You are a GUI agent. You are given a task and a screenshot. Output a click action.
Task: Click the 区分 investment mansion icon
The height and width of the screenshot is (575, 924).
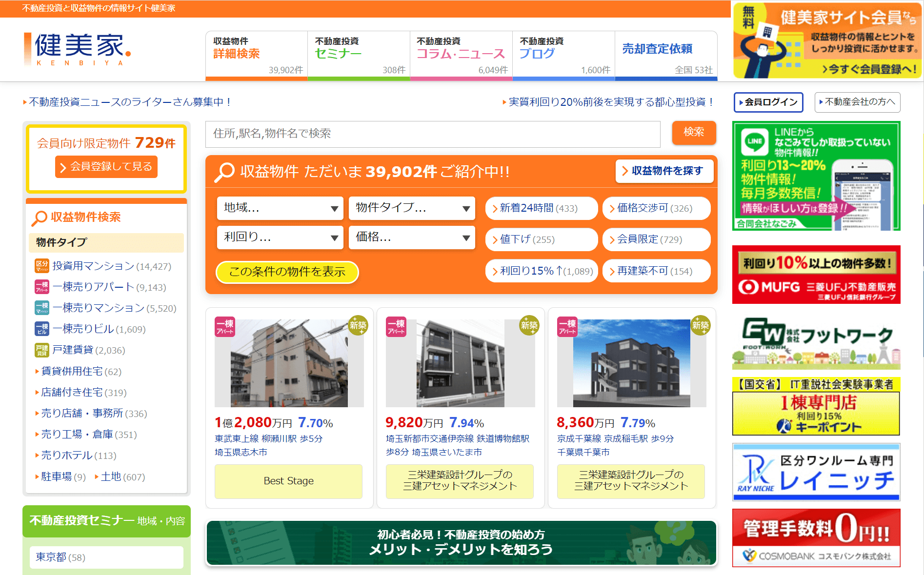coord(42,266)
